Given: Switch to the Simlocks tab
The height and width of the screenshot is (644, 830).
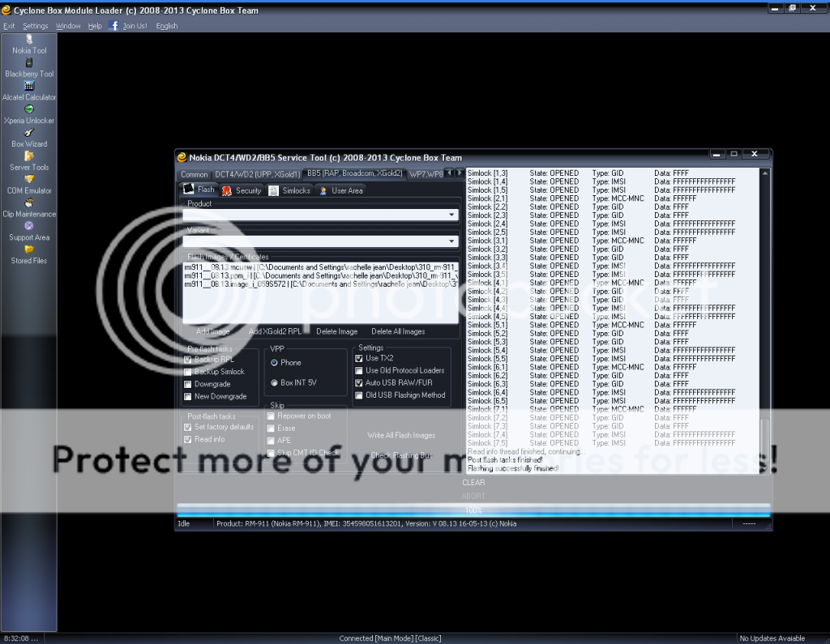Looking at the screenshot, I should click(x=290, y=190).
